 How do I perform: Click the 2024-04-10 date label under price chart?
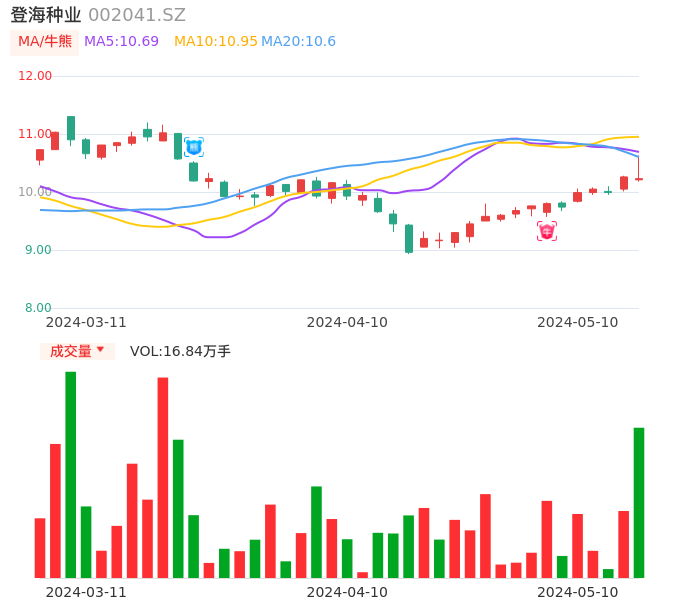click(x=347, y=322)
